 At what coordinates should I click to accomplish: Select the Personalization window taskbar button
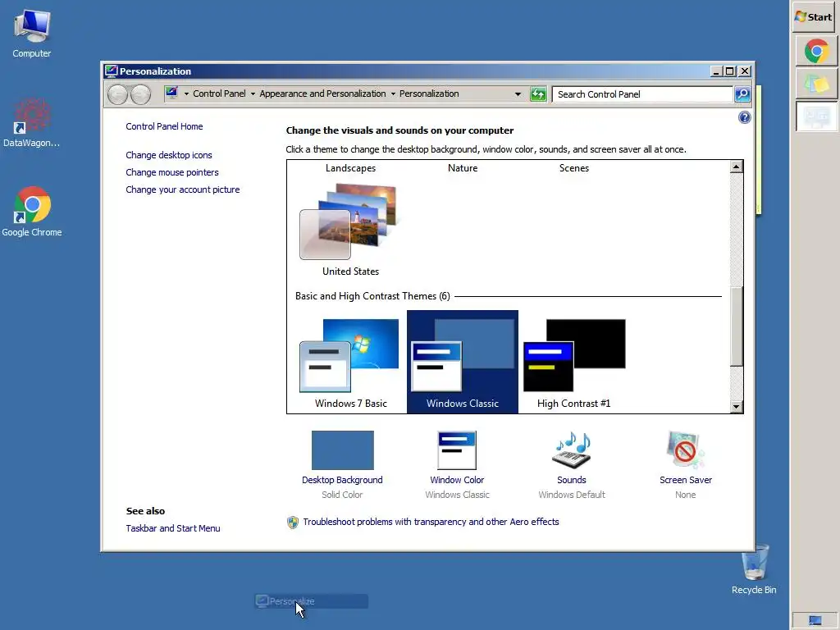point(816,116)
